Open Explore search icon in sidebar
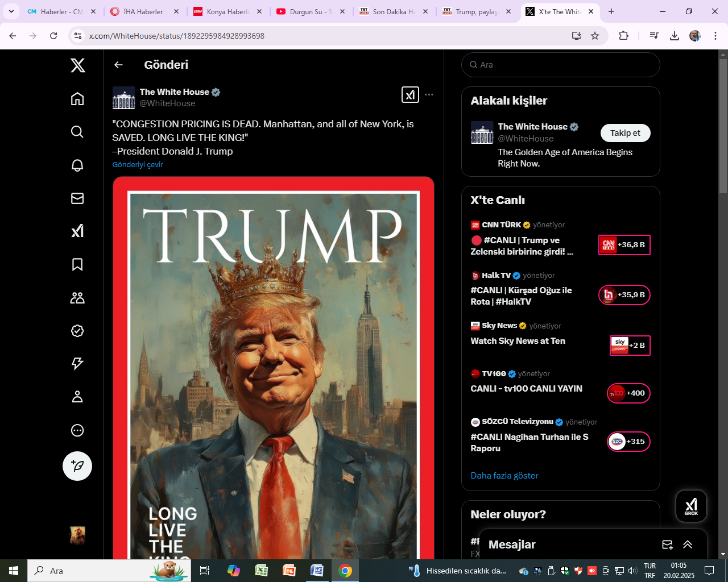The image size is (728, 582). click(77, 132)
